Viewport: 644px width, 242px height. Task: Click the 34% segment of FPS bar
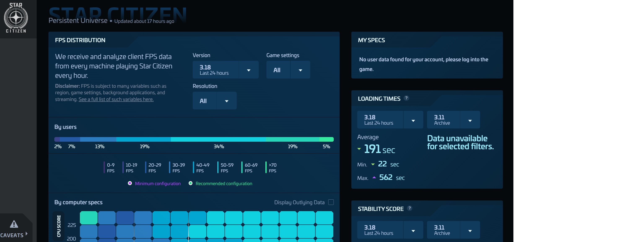[218, 139]
